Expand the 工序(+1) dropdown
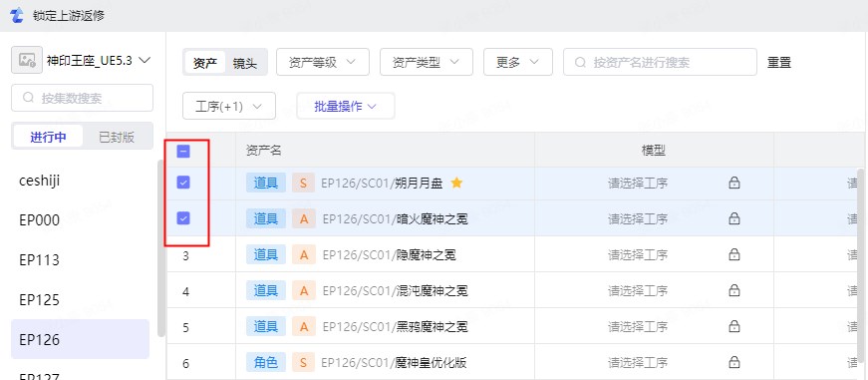 [229, 107]
